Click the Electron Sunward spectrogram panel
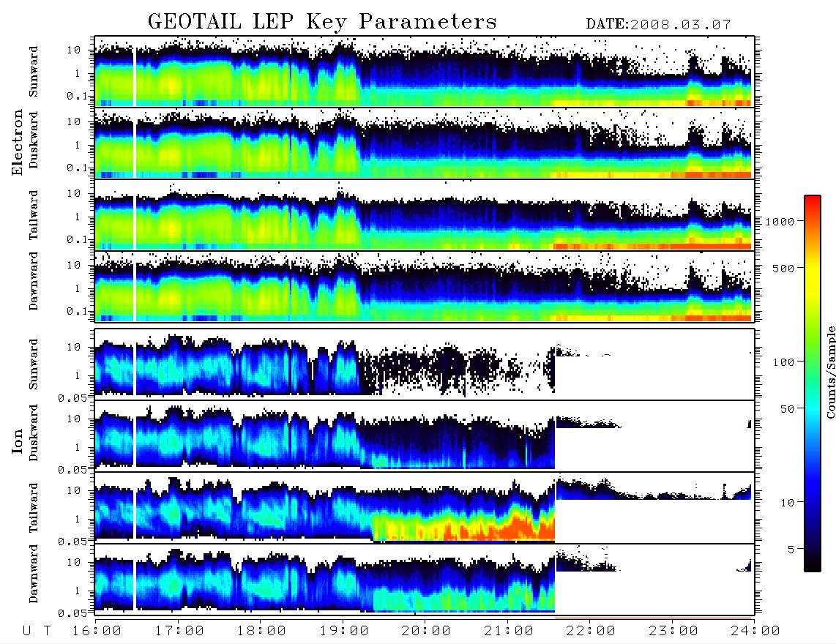The height and width of the screenshot is (644, 836). pyautogui.click(x=425, y=72)
